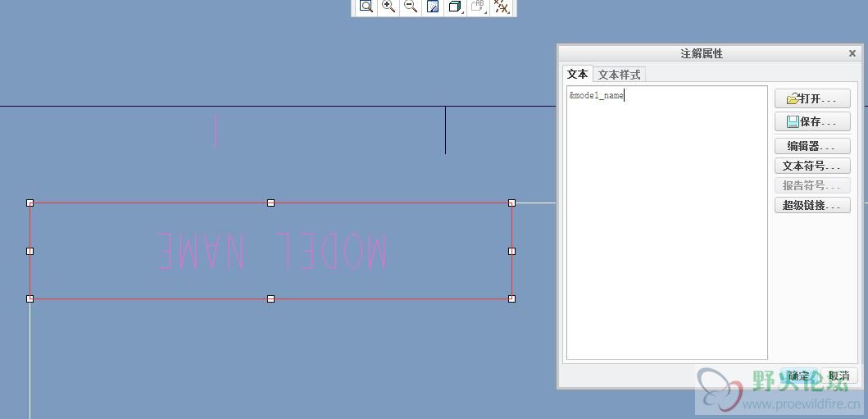The image size is (868, 419).
Task: Click the greyed annotation display AB icon
Action: [x=478, y=7]
